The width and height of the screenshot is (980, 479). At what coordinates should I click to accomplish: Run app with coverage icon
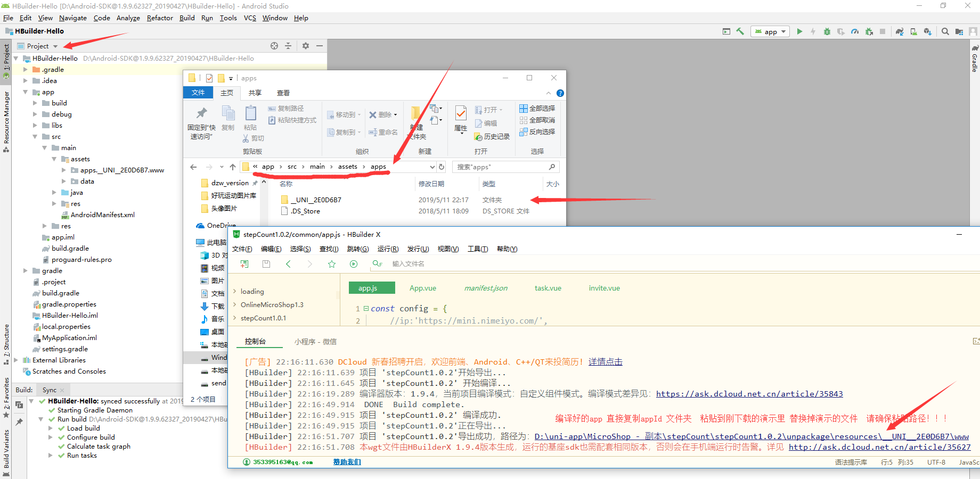pyautogui.click(x=841, y=31)
